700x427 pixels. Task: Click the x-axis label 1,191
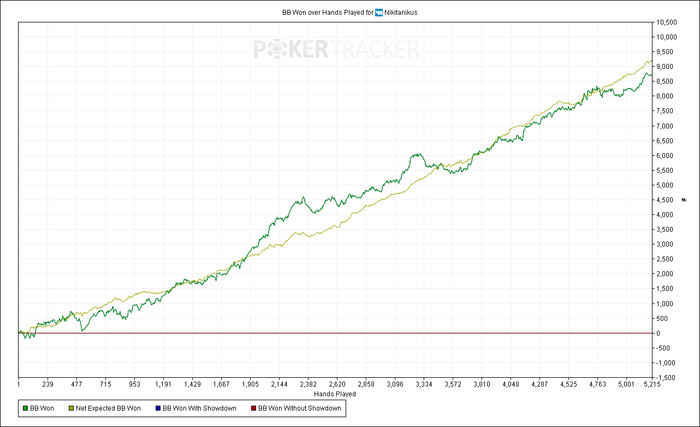[163, 384]
